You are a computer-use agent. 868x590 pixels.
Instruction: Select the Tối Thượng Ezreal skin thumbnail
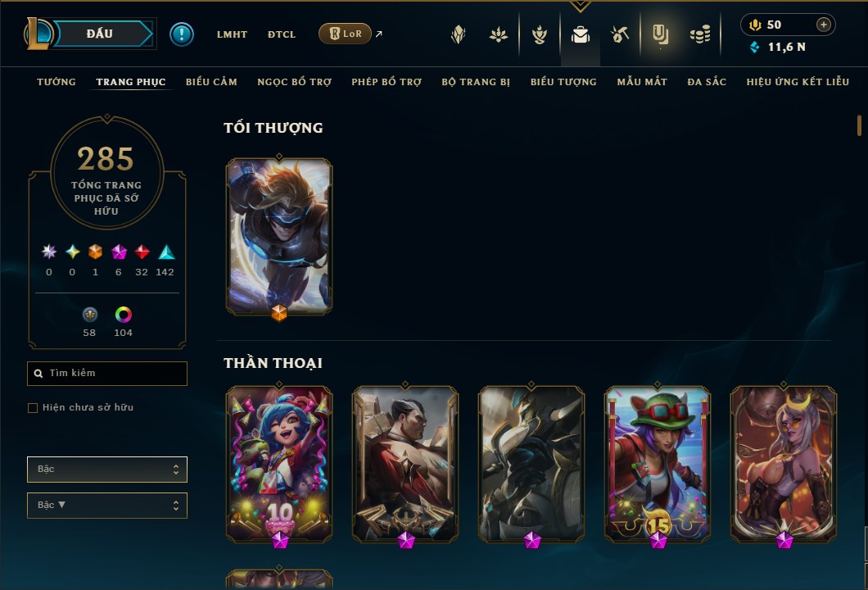279,237
